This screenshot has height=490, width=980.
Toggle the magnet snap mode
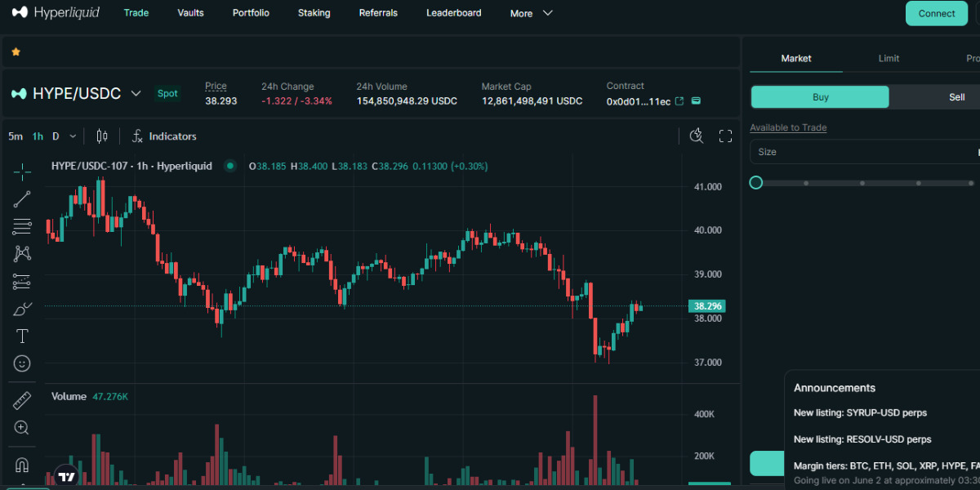click(x=22, y=465)
